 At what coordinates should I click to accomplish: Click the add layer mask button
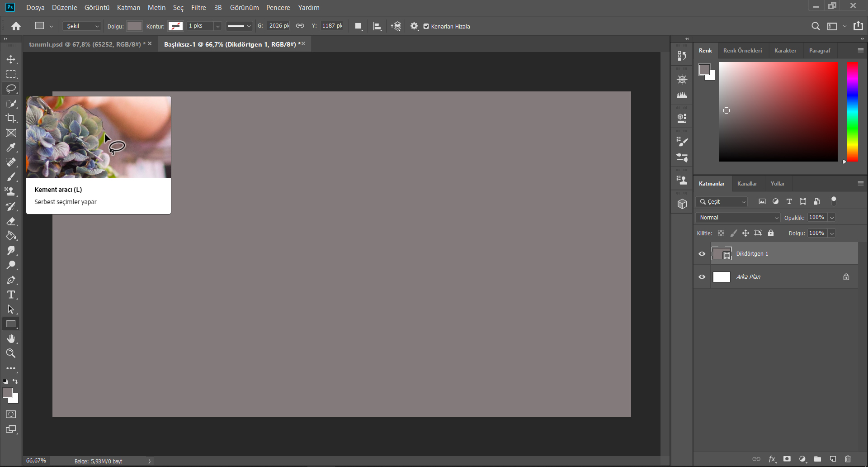[787, 459]
